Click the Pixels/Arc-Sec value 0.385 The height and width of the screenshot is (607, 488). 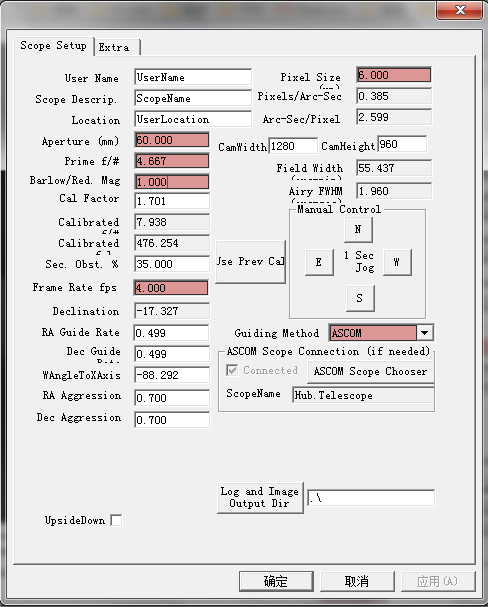(x=394, y=96)
